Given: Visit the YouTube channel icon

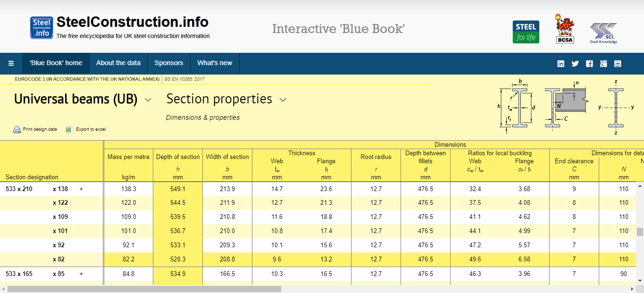Looking at the screenshot, I should click(617, 64).
